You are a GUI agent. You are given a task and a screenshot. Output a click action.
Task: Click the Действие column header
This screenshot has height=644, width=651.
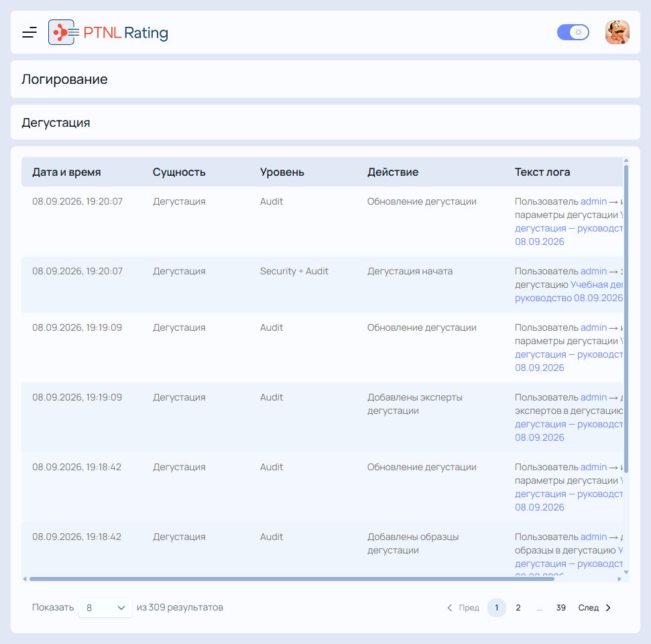coord(393,172)
